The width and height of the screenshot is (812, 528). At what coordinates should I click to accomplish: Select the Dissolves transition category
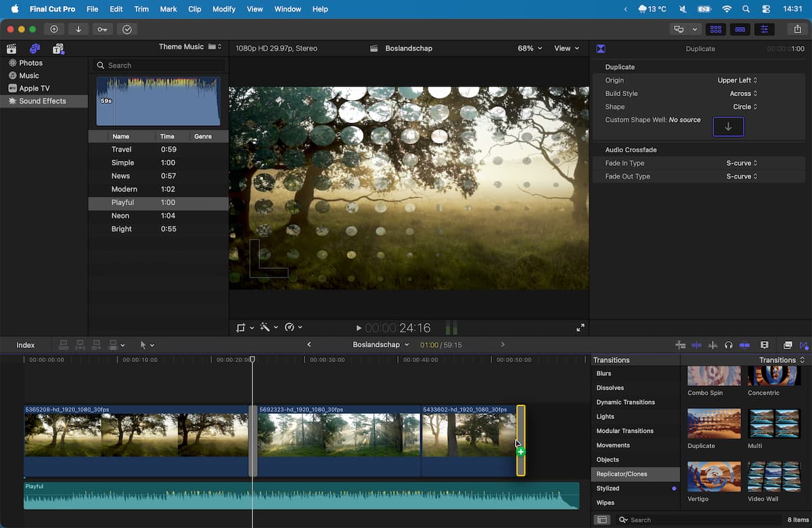[x=635, y=388]
